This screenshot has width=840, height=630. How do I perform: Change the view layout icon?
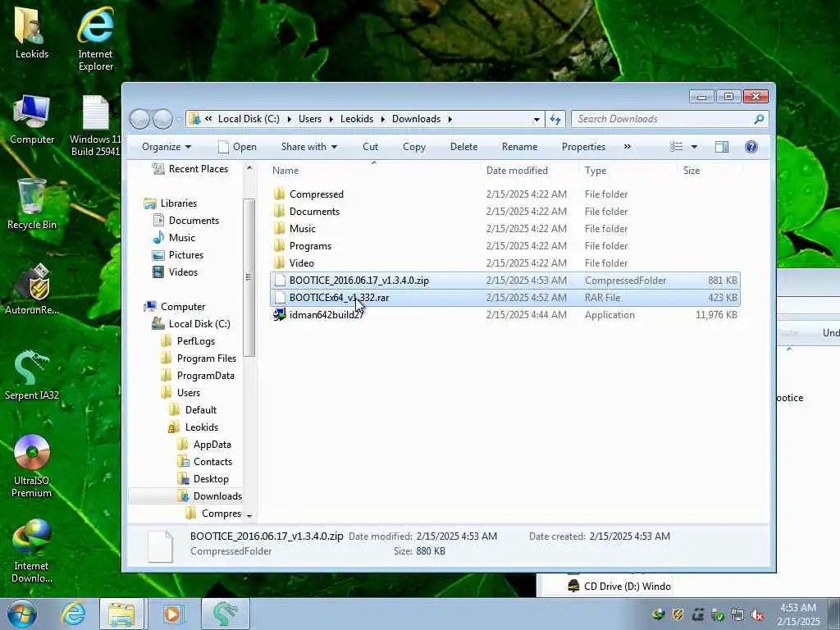click(677, 147)
